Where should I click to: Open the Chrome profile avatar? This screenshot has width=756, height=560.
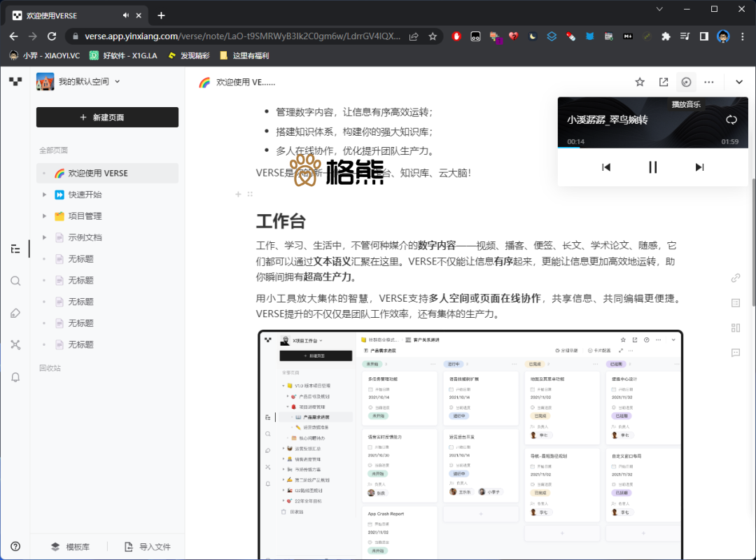[x=723, y=36]
